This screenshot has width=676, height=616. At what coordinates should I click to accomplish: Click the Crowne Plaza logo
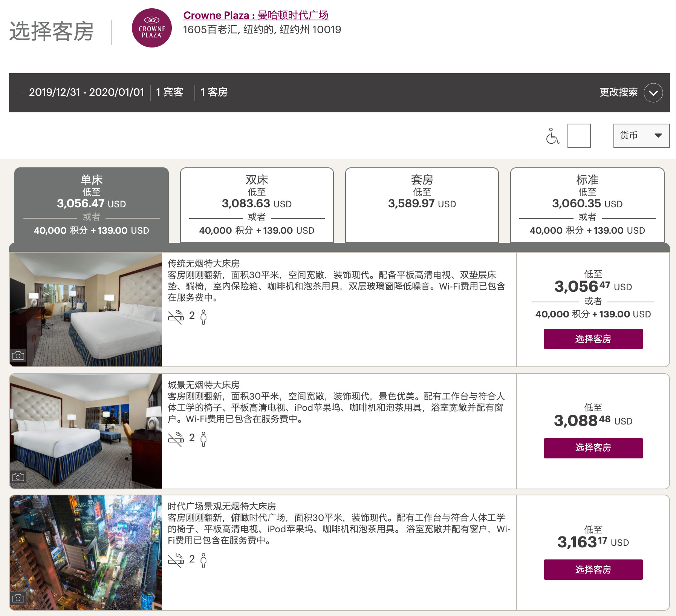click(151, 28)
